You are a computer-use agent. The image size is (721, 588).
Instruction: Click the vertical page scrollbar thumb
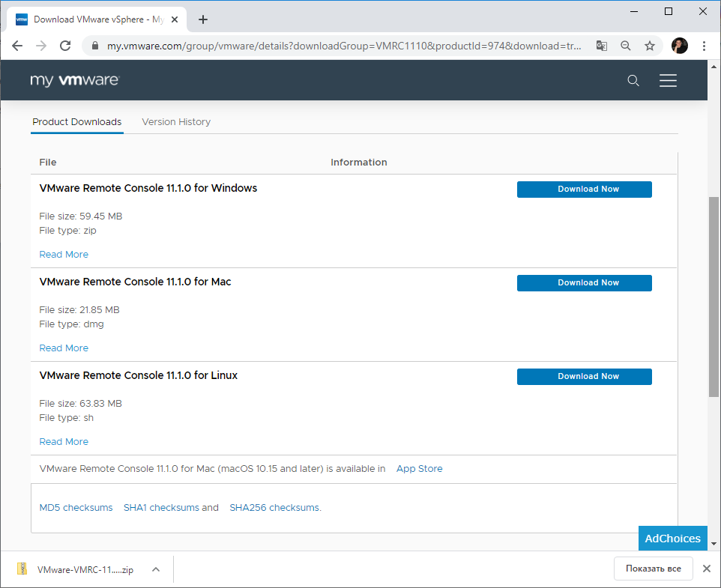pos(714,297)
